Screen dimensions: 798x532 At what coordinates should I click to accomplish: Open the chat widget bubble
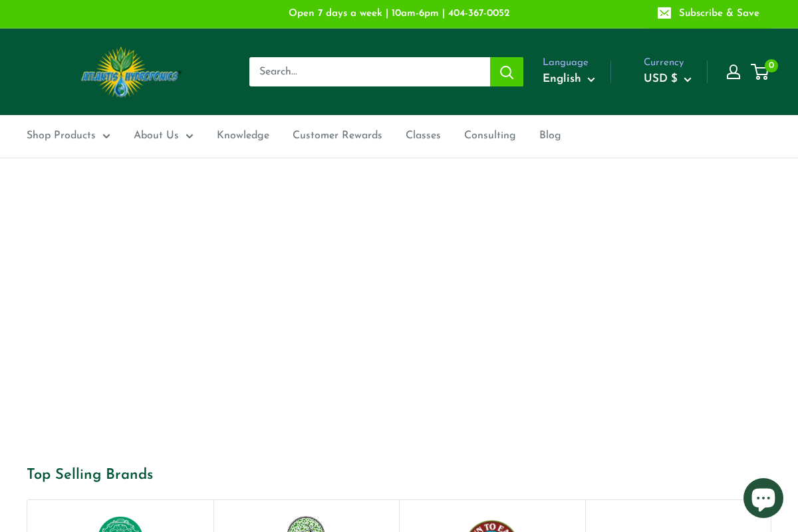tap(763, 497)
